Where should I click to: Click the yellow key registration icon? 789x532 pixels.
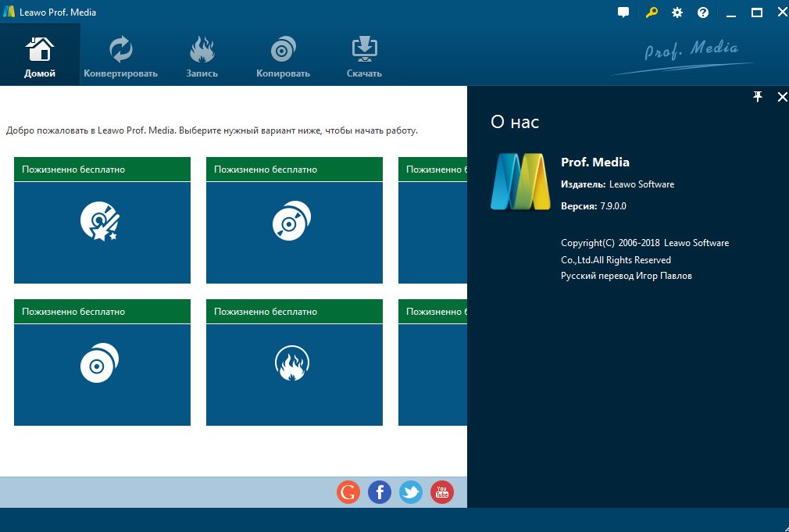coord(652,12)
